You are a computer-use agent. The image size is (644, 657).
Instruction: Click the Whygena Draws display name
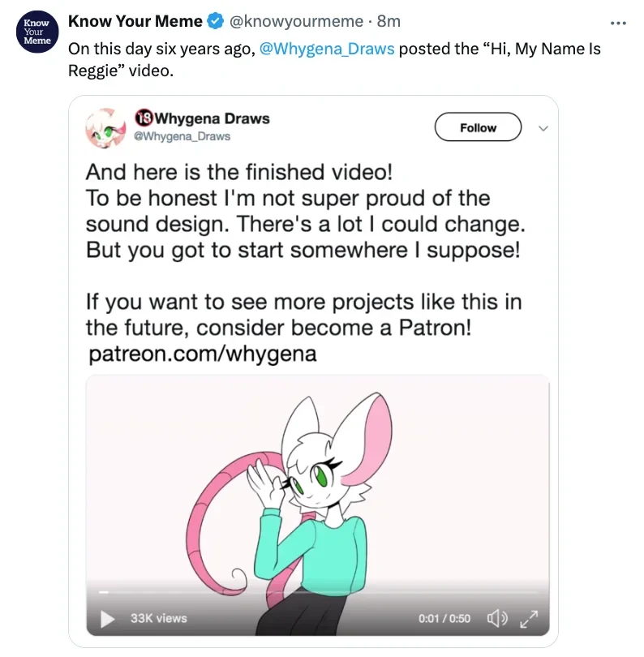[213, 118]
